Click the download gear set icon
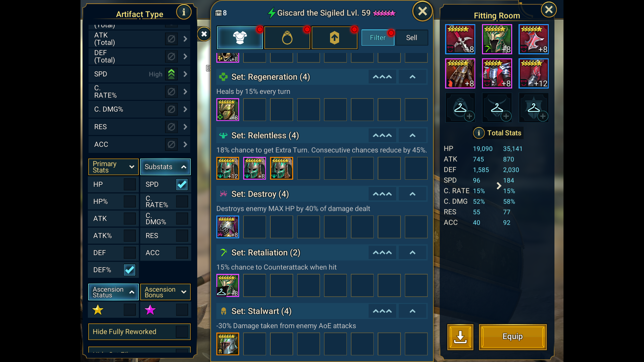Viewport: 644px width, 362px height. pos(460,337)
